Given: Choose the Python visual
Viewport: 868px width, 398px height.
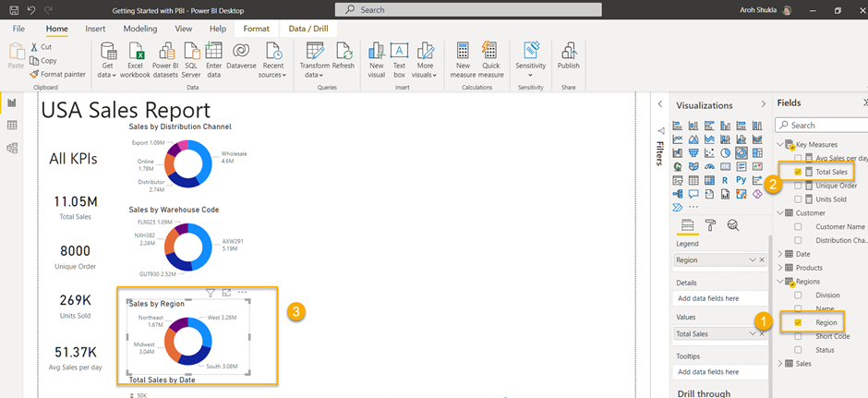Looking at the screenshot, I should pyautogui.click(x=741, y=180).
